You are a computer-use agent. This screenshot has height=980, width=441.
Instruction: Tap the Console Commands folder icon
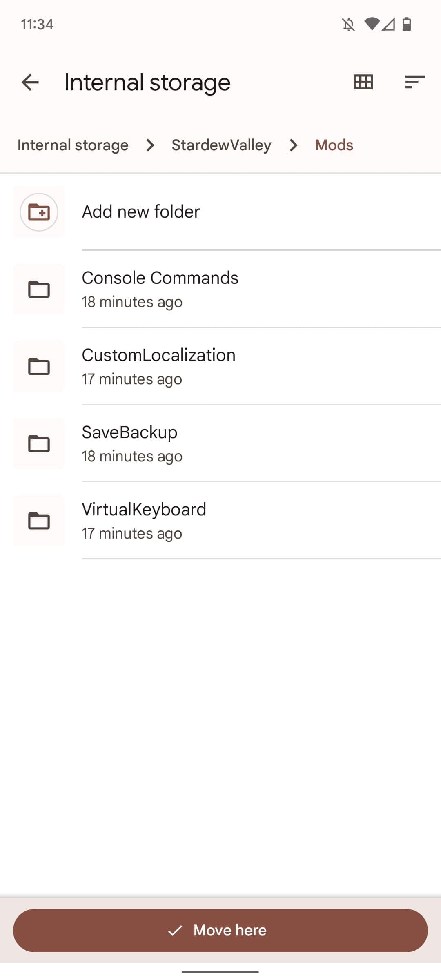pyautogui.click(x=39, y=290)
